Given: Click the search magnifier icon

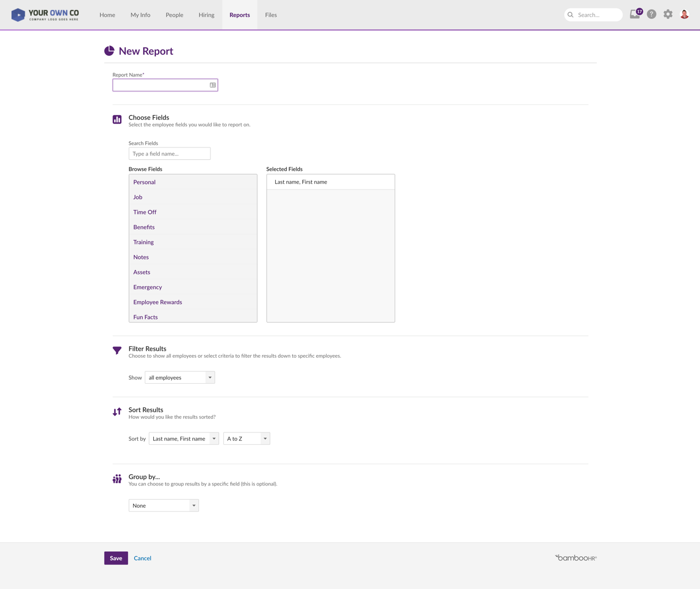Looking at the screenshot, I should (x=571, y=15).
